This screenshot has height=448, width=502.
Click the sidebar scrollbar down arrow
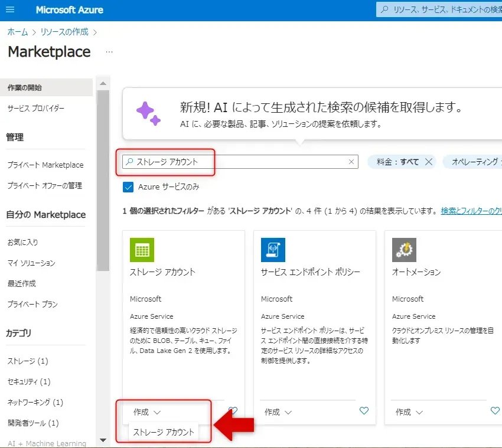(103, 440)
